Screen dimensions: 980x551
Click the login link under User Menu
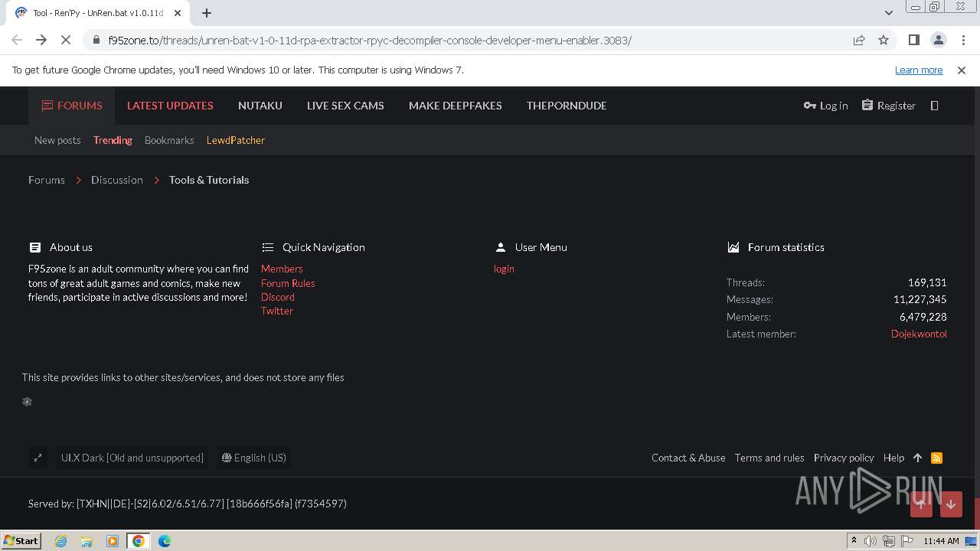pos(504,269)
